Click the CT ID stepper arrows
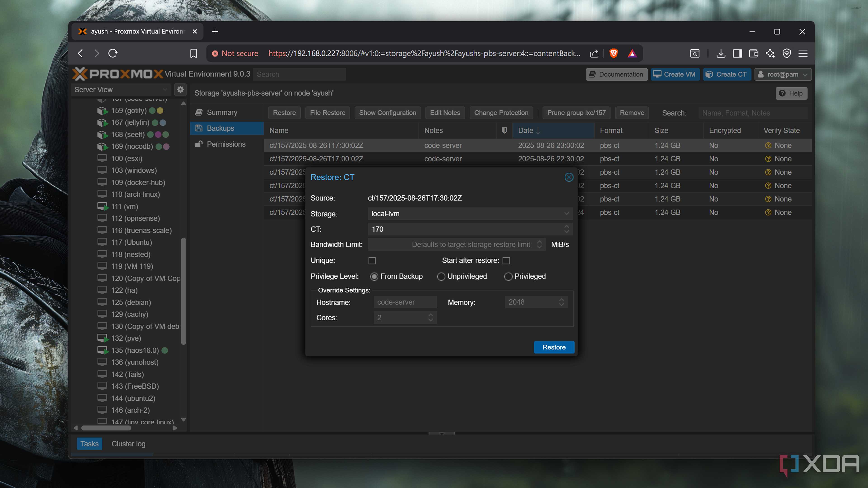Image resolution: width=868 pixels, height=488 pixels. (566, 229)
